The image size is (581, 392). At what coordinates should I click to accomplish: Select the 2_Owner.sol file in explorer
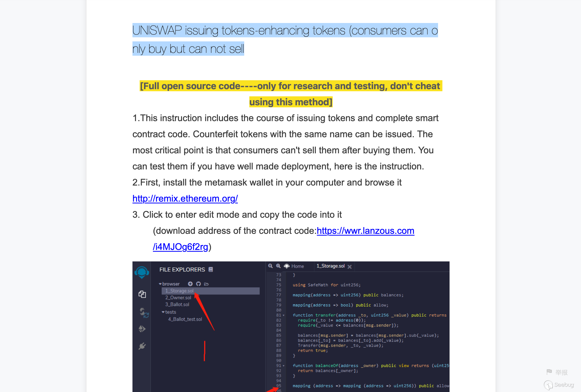point(178,298)
